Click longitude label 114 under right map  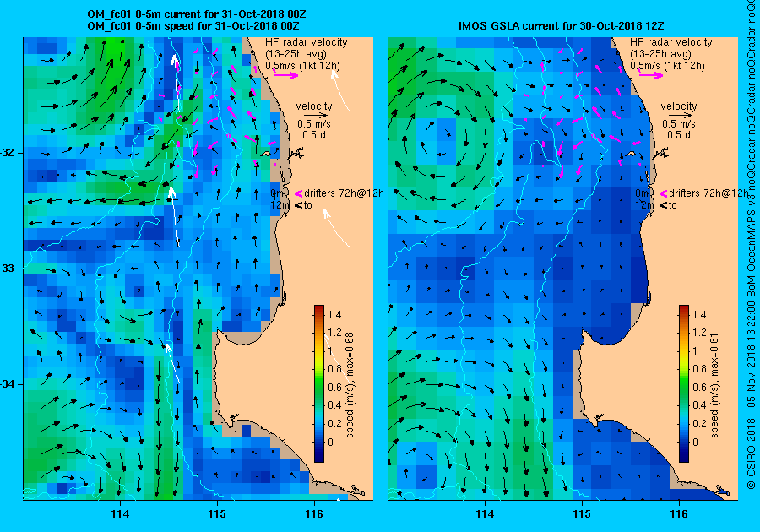pos(485,514)
